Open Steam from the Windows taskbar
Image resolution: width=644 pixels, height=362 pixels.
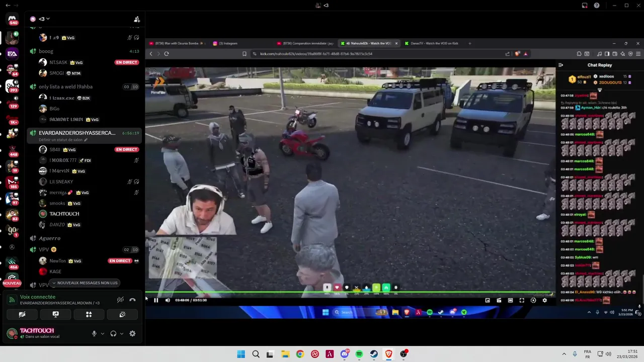pos(374,354)
